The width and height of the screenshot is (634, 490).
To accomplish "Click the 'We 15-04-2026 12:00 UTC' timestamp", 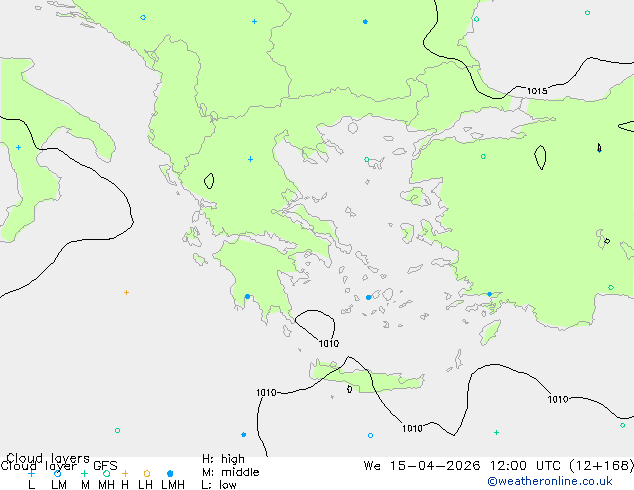I will coord(464,466).
